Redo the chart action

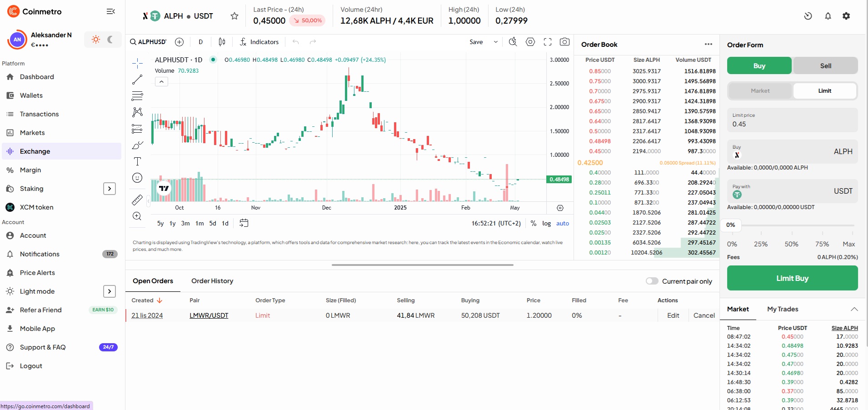click(313, 42)
